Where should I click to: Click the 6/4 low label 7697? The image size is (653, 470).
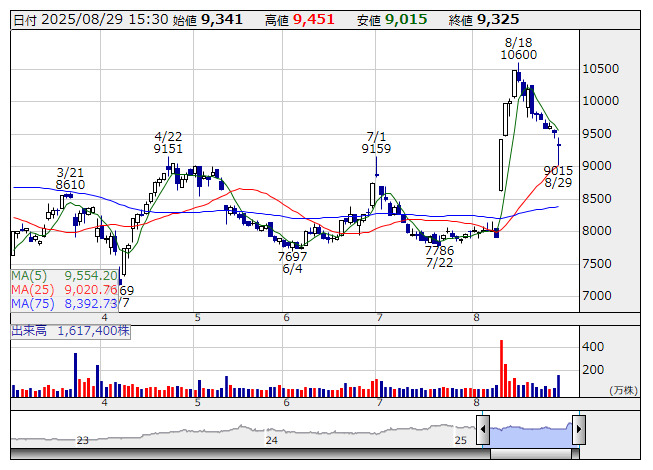coord(292,256)
